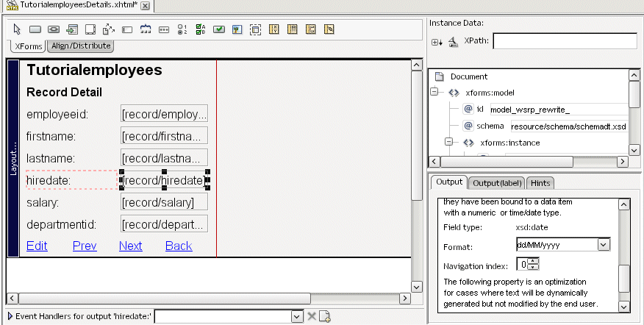The height and width of the screenshot is (325, 644).
Task: Click the @ icon next to schema
Action: (x=468, y=126)
